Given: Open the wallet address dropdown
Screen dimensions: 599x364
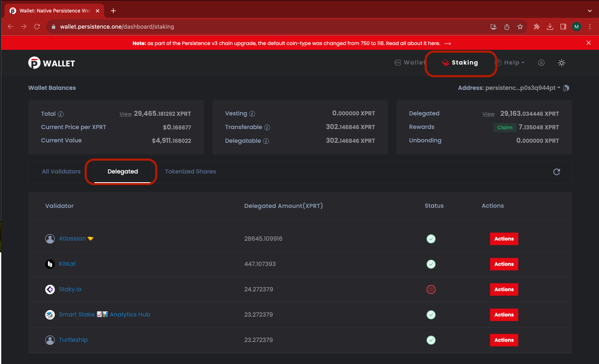Looking at the screenshot, I should click(x=558, y=88).
